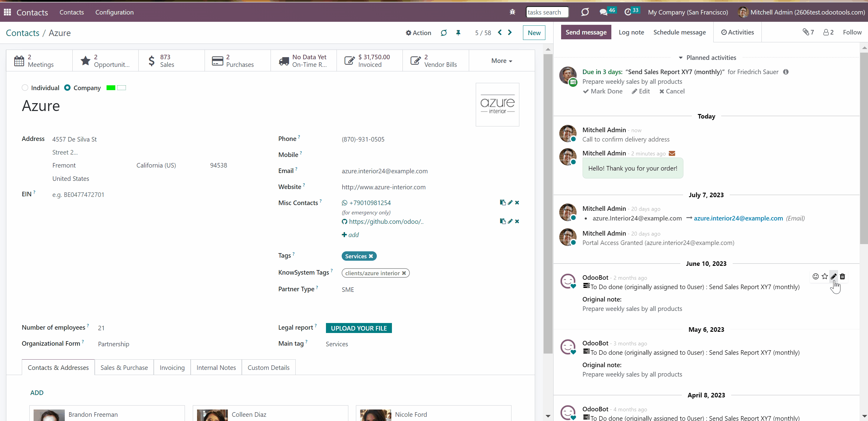The height and width of the screenshot is (421, 868).
Task: Edit the planned Send Sales Report activity
Action: (x=641, y=91)
